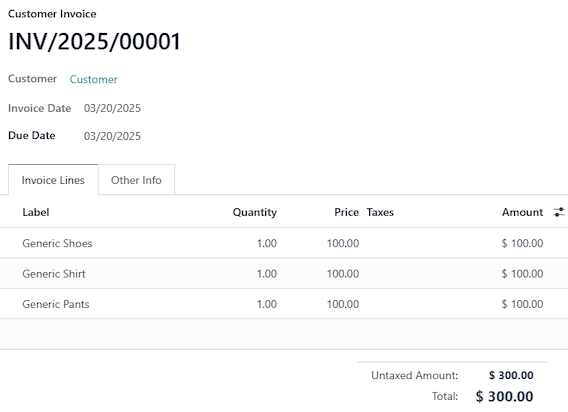568x412 pixels.
Task: Click the Generic Pants amount cell
Action: pyautogui.click(x=522, y=304)
